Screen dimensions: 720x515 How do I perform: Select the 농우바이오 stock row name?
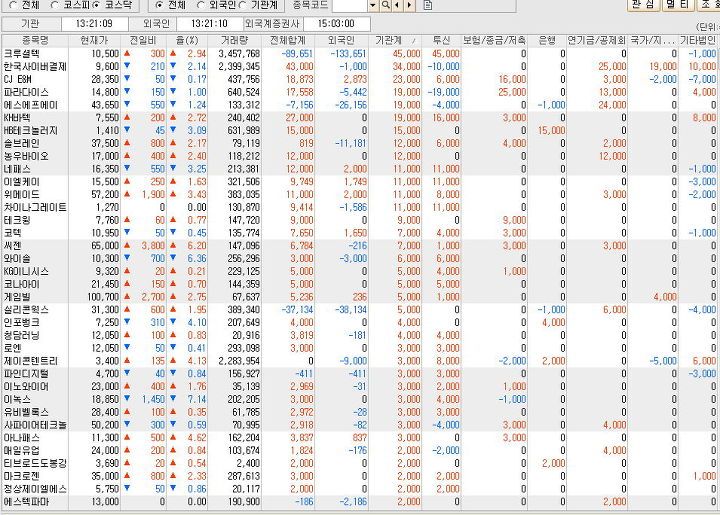[x=26, y=157]
